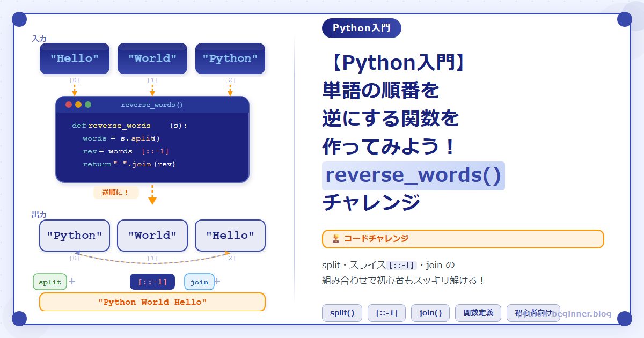Click the 出力 label
644x338 pixels.
[x=39, y=215]
